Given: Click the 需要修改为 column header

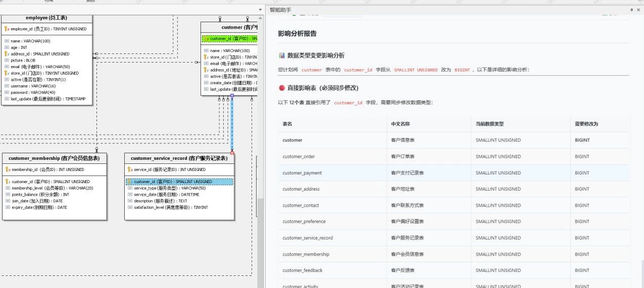Looking at the screenshot, I should tap(586, 124).
